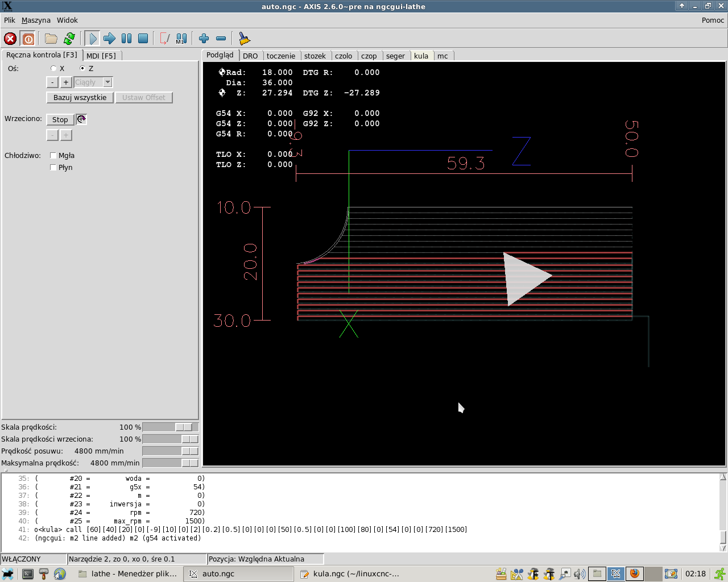Switch to the DRO tab
Viewport: 728px width, 582px height.
[x=250, y=56]
